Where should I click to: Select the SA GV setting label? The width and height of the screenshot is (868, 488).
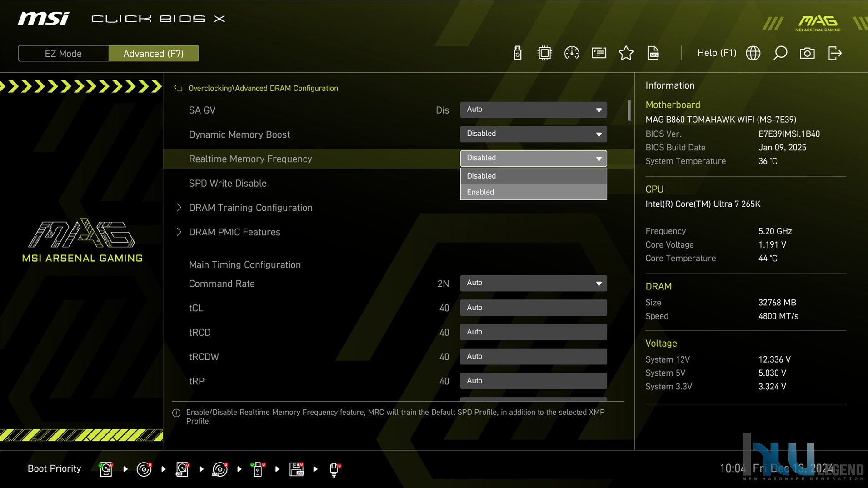(x=202, y=110)
